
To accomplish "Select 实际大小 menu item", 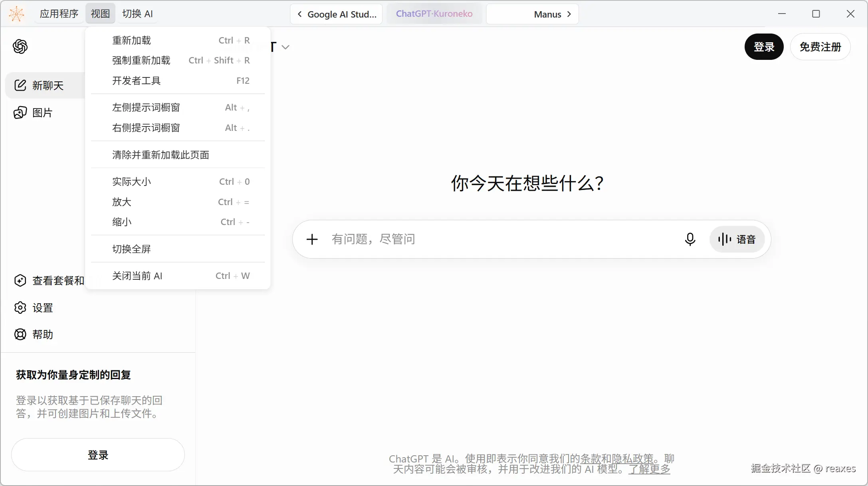I will tap(178, 182).
